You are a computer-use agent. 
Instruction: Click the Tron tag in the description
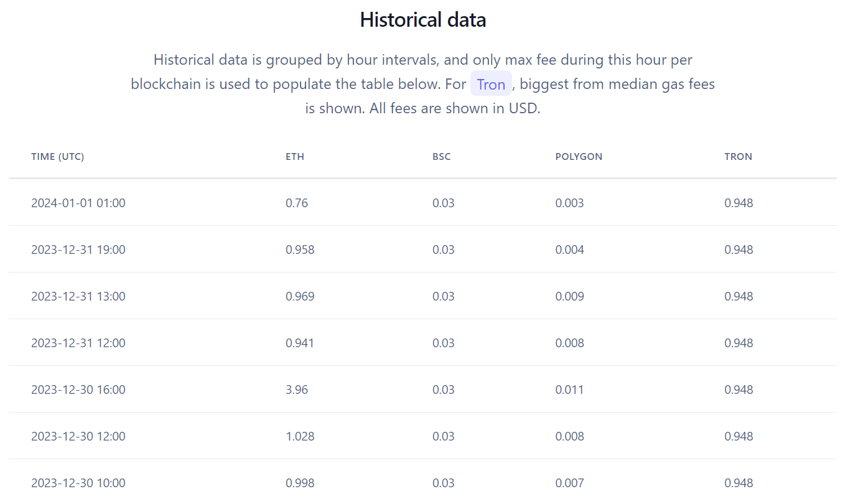pos(491,84)
